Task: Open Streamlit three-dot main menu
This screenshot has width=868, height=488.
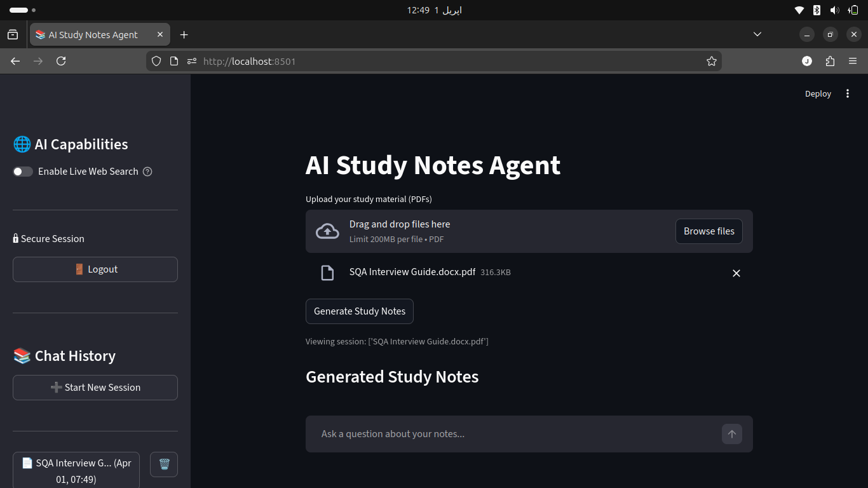Action: point(848,93)
